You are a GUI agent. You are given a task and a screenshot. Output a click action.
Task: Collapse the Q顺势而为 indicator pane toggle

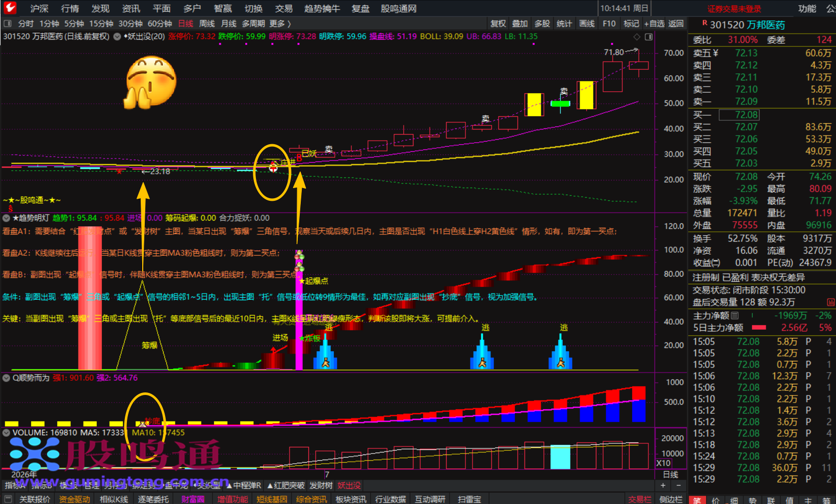click(x=7, y=378)
